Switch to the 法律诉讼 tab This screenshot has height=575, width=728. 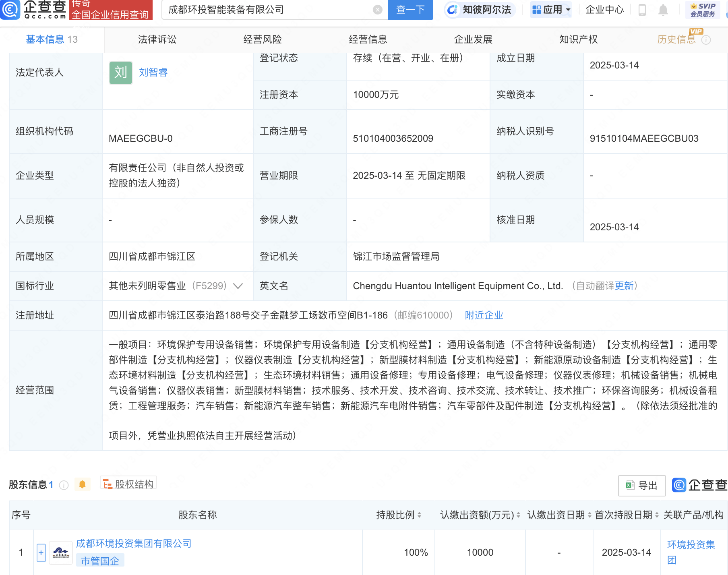157,39
